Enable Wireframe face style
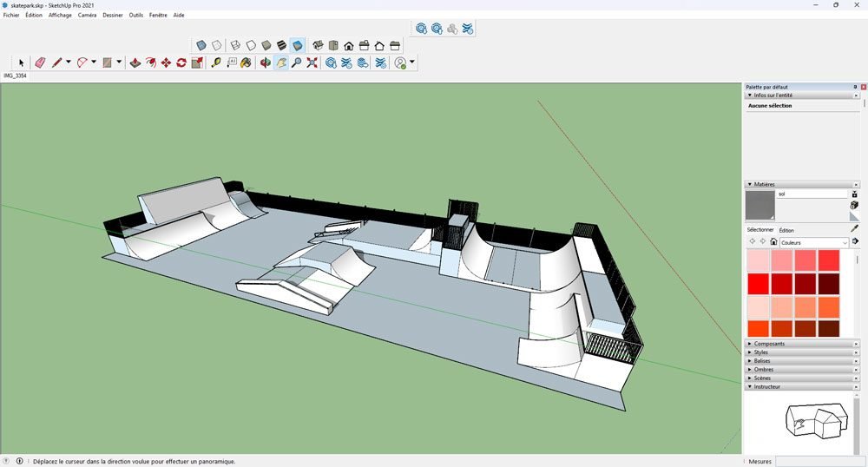Screen dimensions: 868x467 [235, 45]
